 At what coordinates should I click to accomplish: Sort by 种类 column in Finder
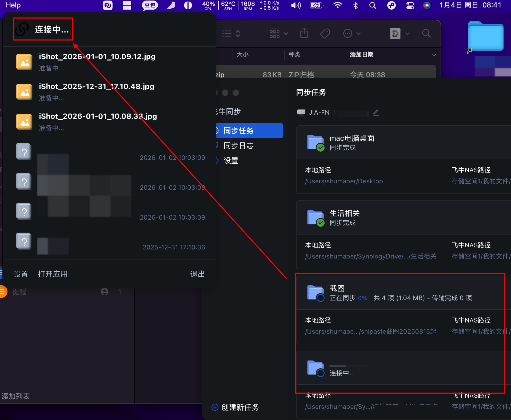(x=294, y=54)
